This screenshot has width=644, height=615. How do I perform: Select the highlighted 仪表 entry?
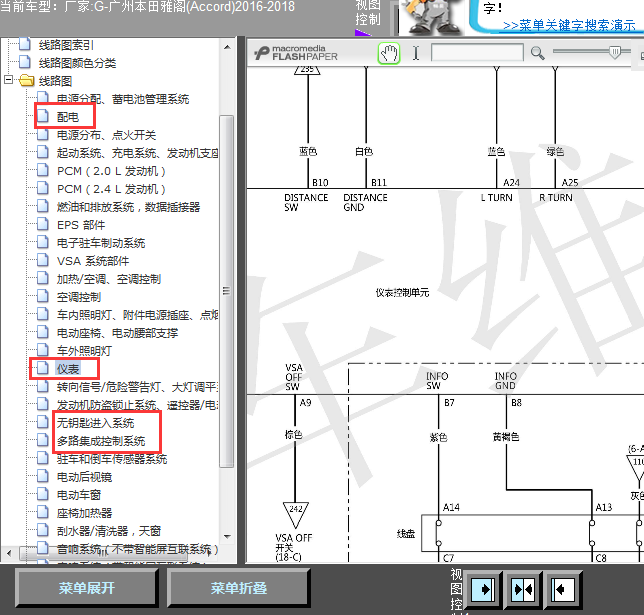click(x=68, y=369)
